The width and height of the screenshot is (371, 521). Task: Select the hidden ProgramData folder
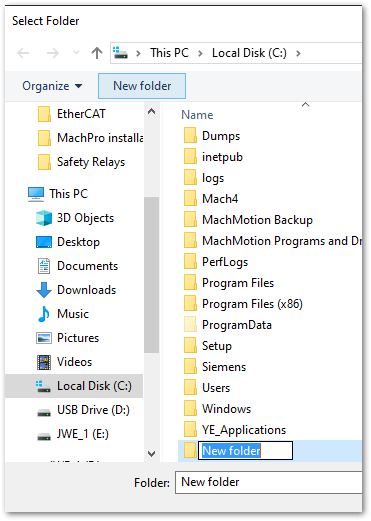[228, 325]
